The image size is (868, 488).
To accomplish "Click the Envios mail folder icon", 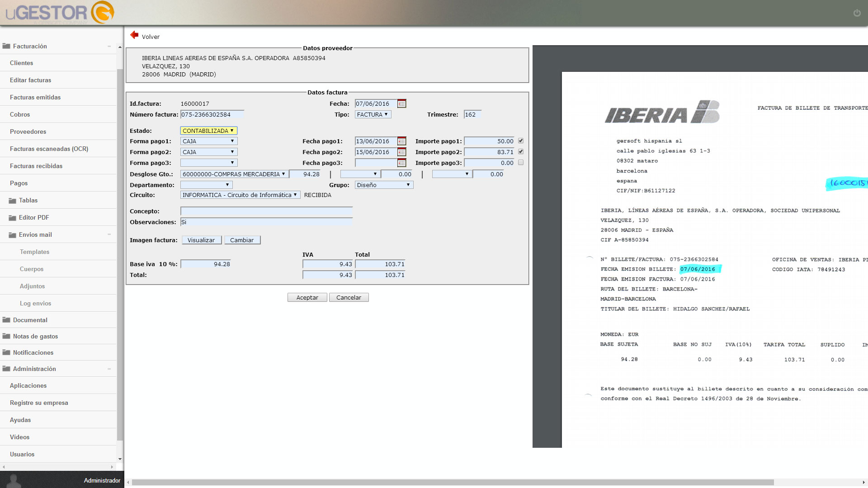I will point(12,235).
